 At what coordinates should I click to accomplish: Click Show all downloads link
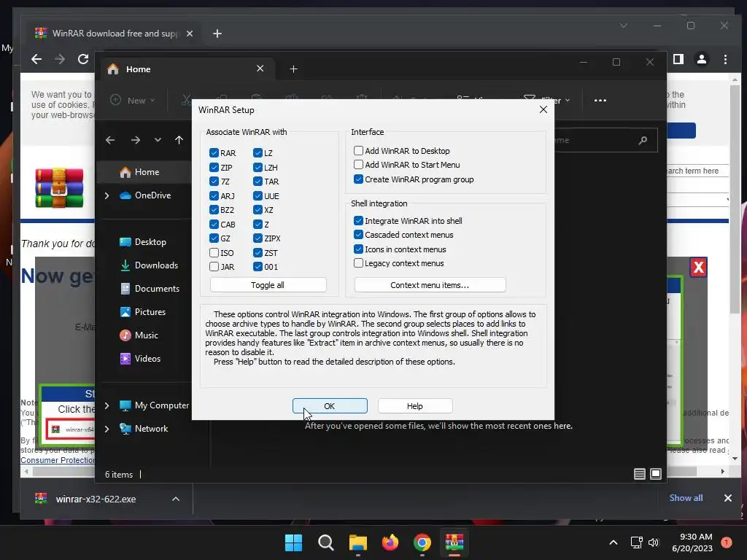pyautogui.click(x=686, y=497)
